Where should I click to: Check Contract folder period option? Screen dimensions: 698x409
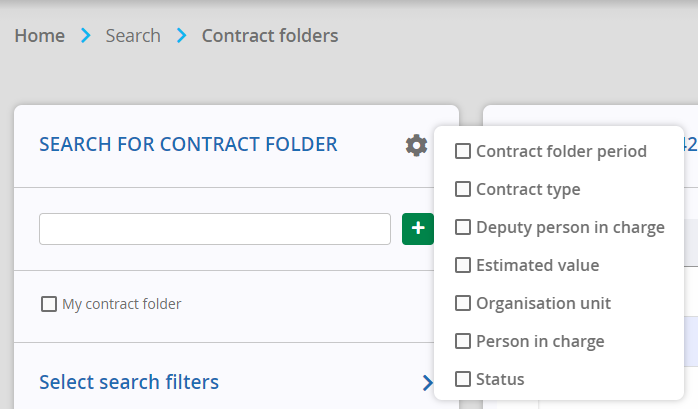pyautogui.click(x=463, y=151)
